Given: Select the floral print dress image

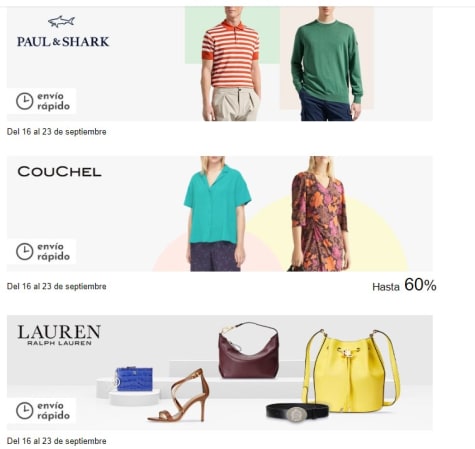Looking at the screenshot, I should (319, 214).
